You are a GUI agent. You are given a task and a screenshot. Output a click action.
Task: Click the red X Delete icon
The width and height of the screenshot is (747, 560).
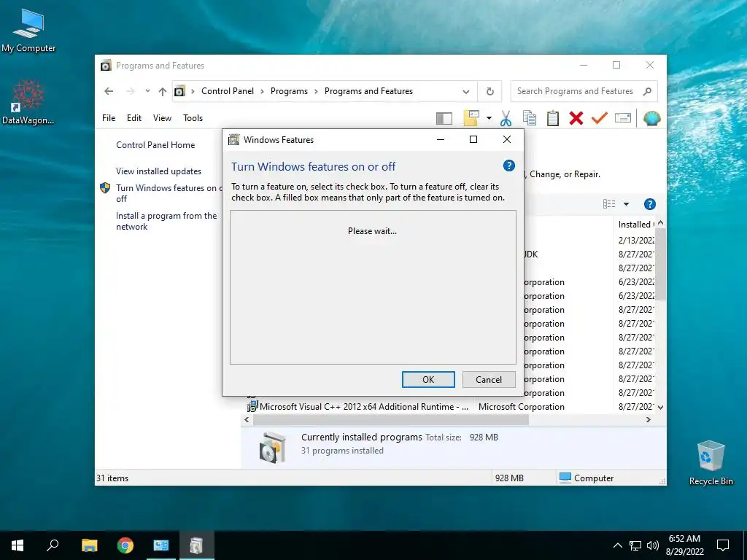tap(576, 118)
